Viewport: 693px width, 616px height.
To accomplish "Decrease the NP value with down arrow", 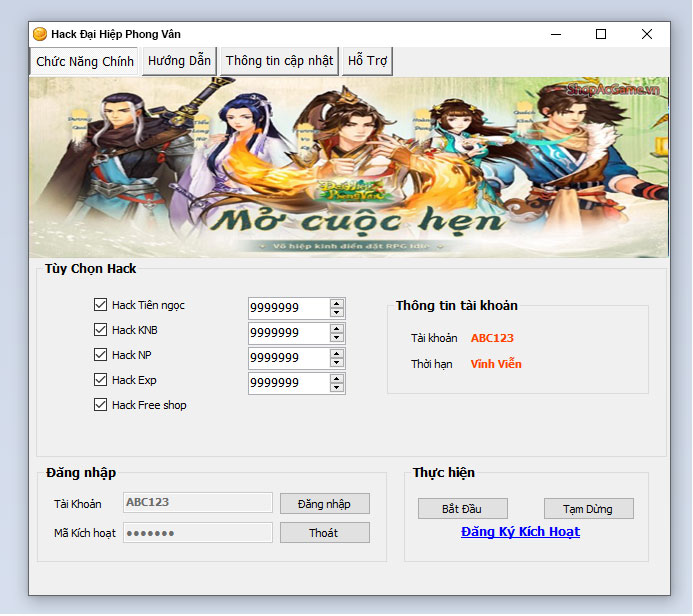I will click(337, 363).
